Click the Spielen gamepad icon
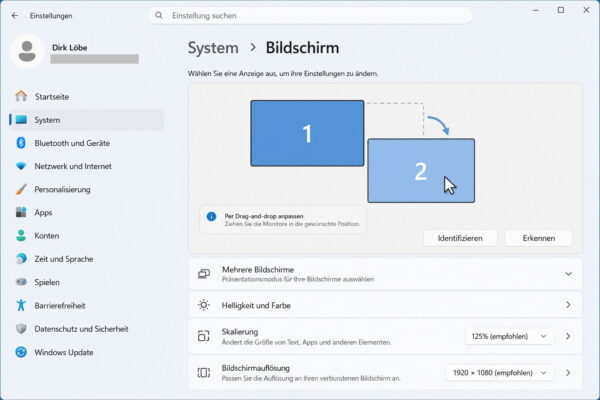The height and width of the screenshot is (400, 600). (21, 282)
